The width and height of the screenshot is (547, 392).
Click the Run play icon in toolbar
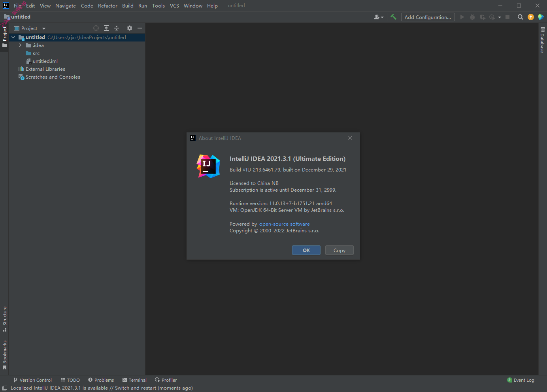tap(462, 17)
